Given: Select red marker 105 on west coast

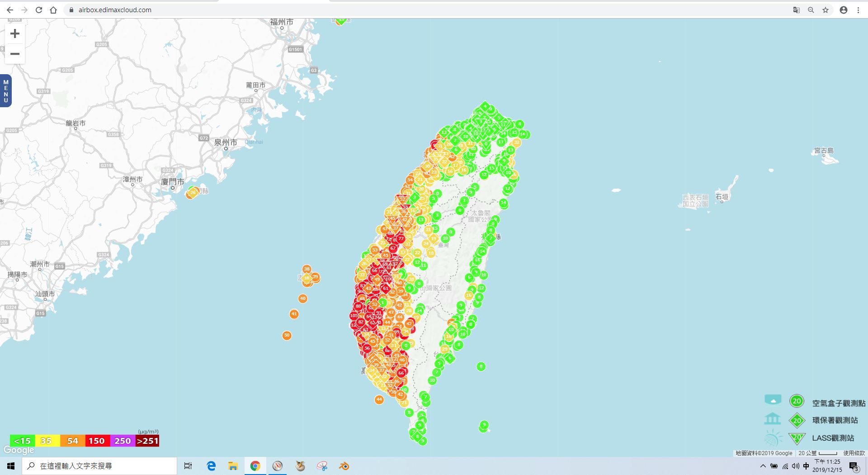Looking at the screenshot, I should 354,316.
